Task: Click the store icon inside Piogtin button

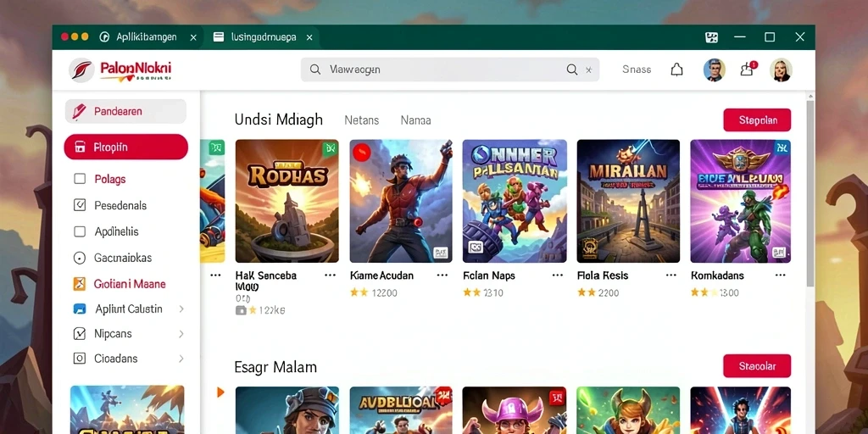Action: [x=80, y=147]
